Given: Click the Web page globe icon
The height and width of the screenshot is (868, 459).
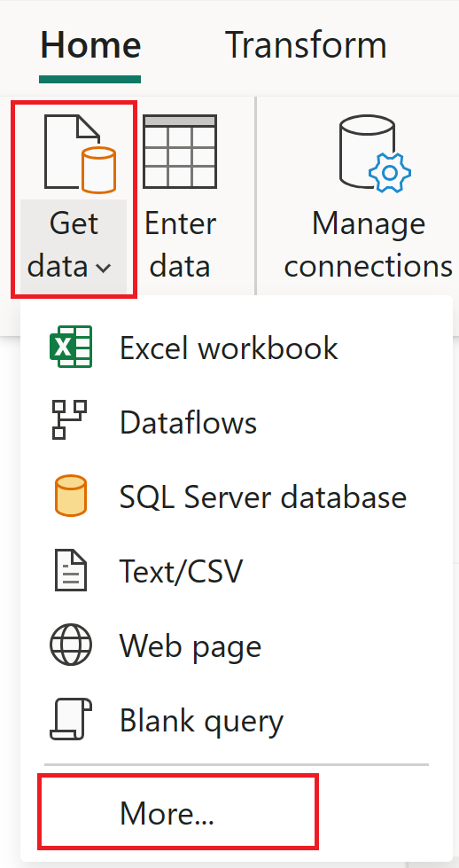Looking at the screenshot, I should 71,645.
